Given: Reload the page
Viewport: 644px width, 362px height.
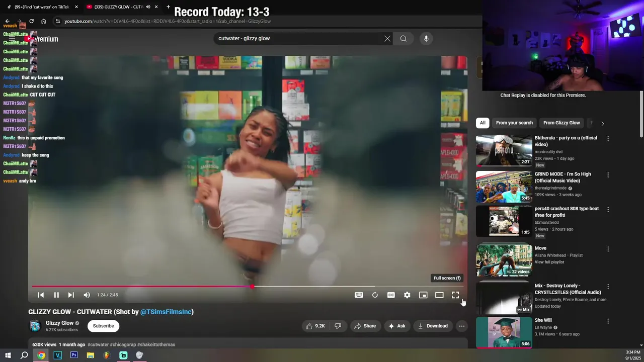Looking at the screenshot, I should (x=31, y=21).
